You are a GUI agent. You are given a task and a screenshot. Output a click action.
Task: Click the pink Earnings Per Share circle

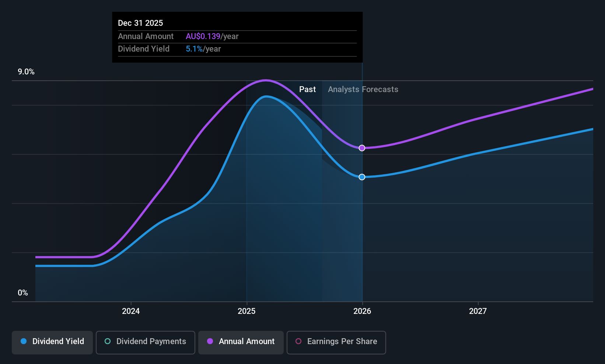[298, 341]
